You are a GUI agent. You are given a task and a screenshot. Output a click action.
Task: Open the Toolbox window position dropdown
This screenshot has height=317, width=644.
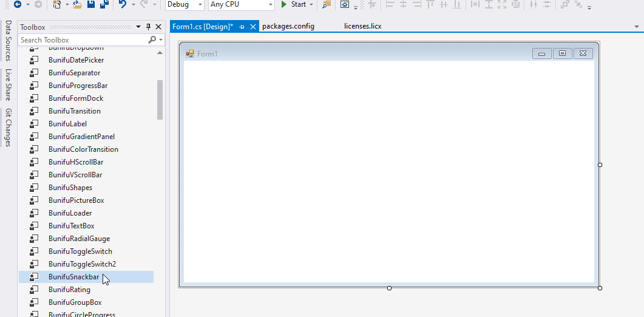point(138,27)
